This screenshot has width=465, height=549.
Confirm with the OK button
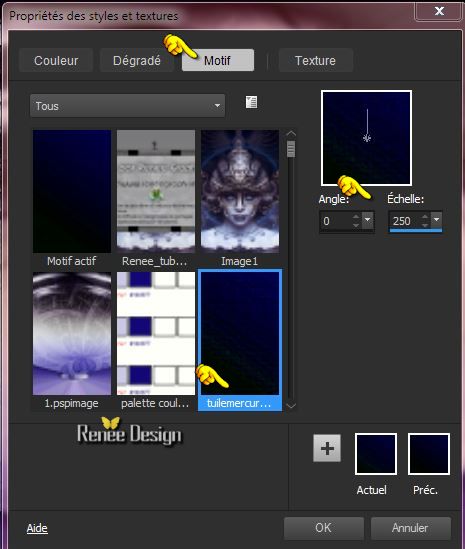pyautogui.click(x=324, y=528)
